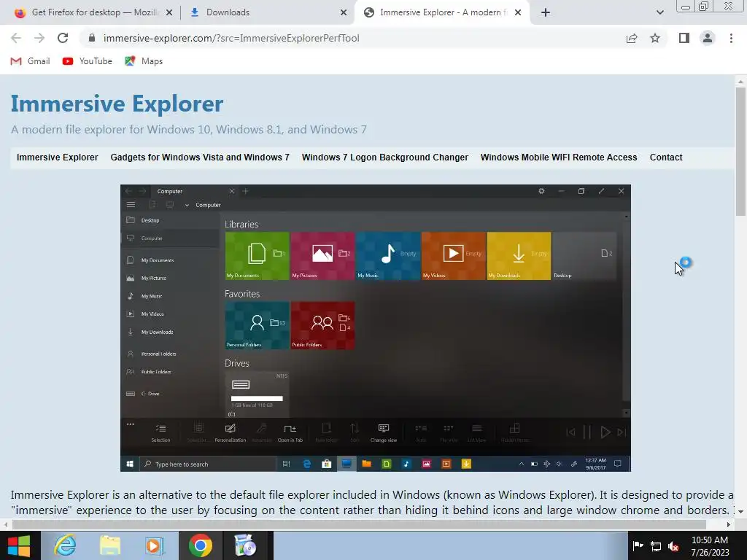Viewport: 747px width, 560px height.
Task: Open Gadgets for Windows Vista and Windows 7
Action: tap(200, 157)
